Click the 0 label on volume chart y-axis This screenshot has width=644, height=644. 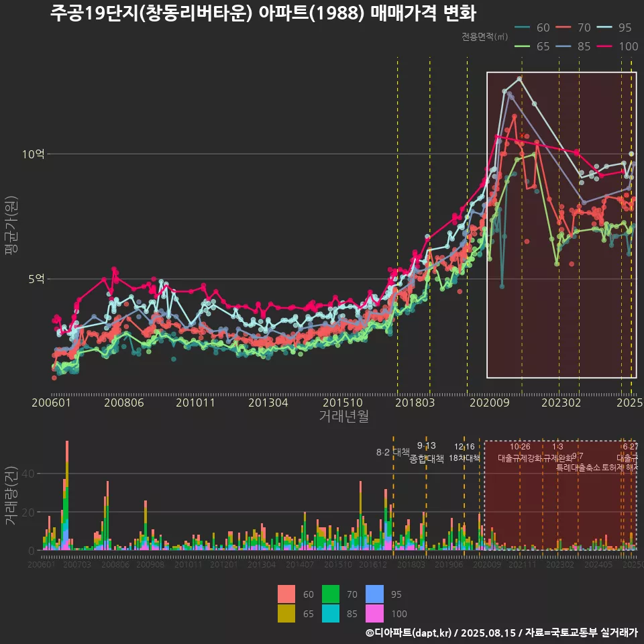(x=32, y=550)
